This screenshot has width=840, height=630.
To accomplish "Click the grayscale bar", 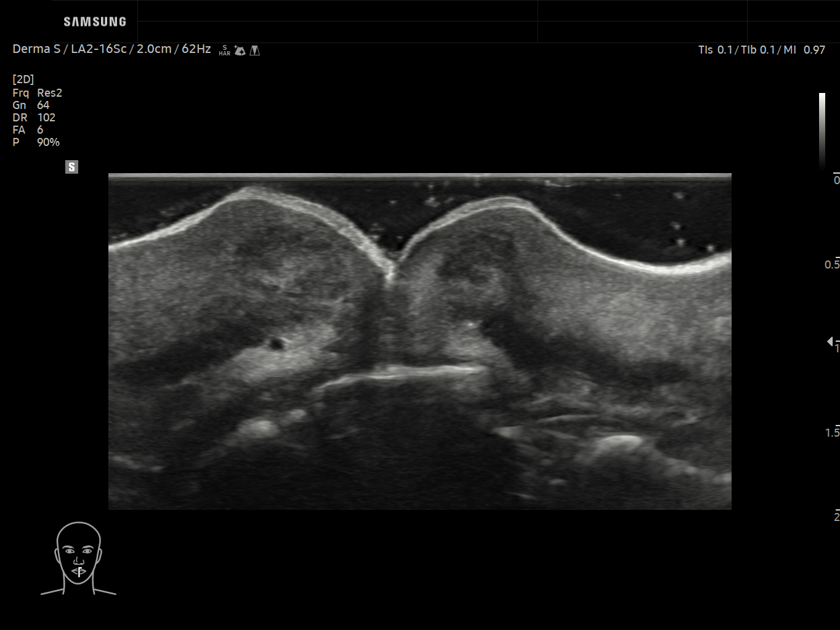I will [x=822, y=131].
